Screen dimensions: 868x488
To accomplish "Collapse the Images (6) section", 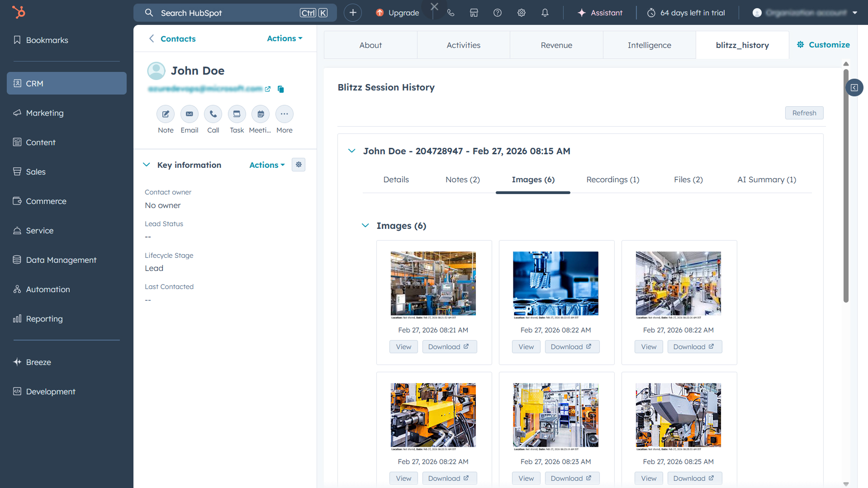I will coord(365,226).
